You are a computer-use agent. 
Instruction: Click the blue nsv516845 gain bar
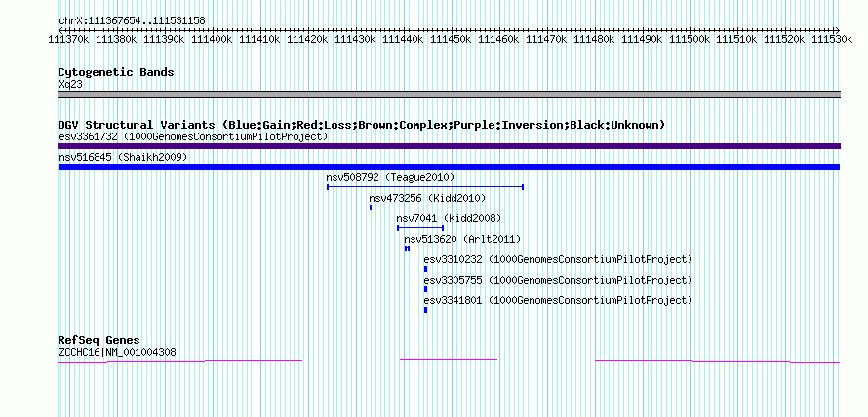(449, 167)
